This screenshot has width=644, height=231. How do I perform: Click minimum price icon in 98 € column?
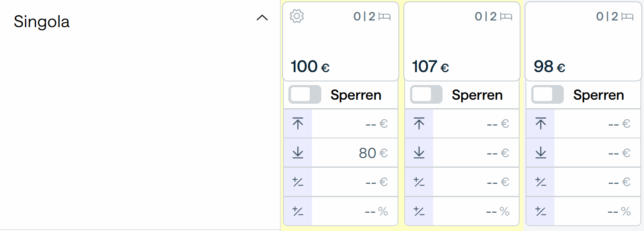[x=541, y=153]
